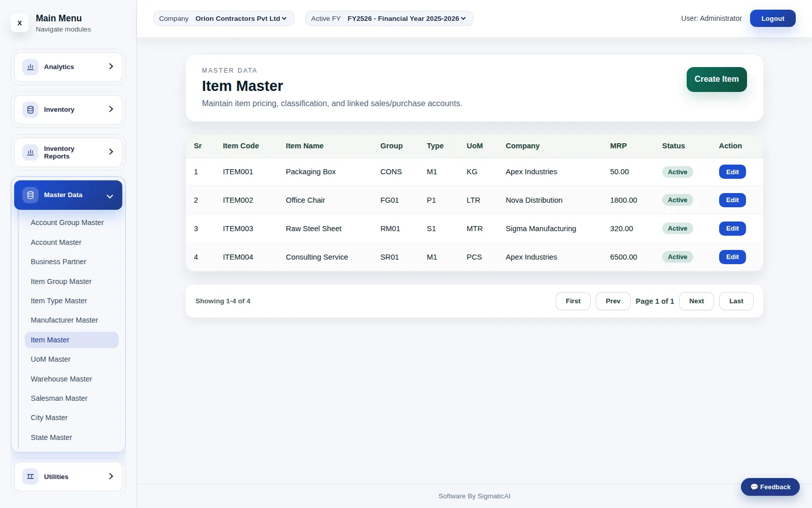Screen dimensions: 812x508
Task: Collapse the Master Data section chevron
Action: tap(110, 196)
